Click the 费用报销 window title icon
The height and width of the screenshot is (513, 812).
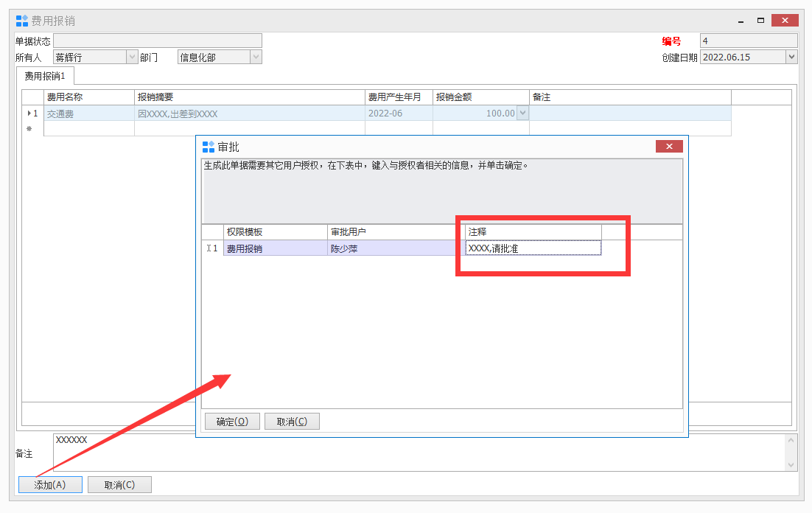click(22, 21)
